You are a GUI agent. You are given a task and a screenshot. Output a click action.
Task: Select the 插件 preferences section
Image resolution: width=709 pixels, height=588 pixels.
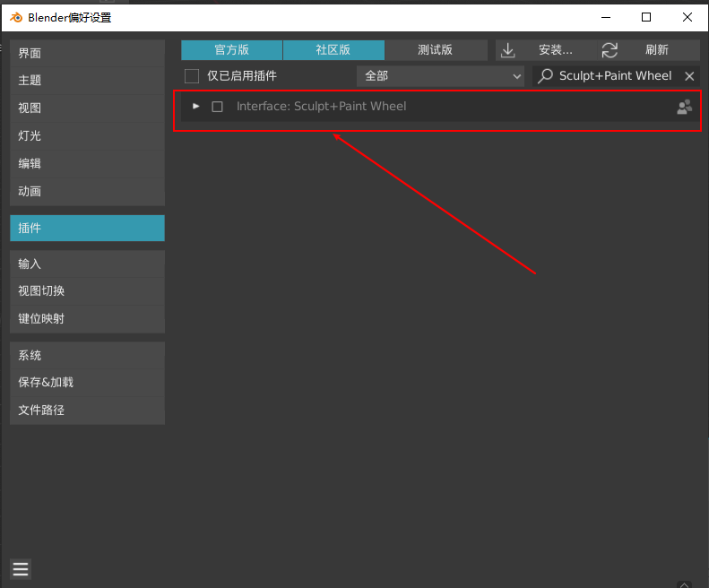(x=87, y=228)
